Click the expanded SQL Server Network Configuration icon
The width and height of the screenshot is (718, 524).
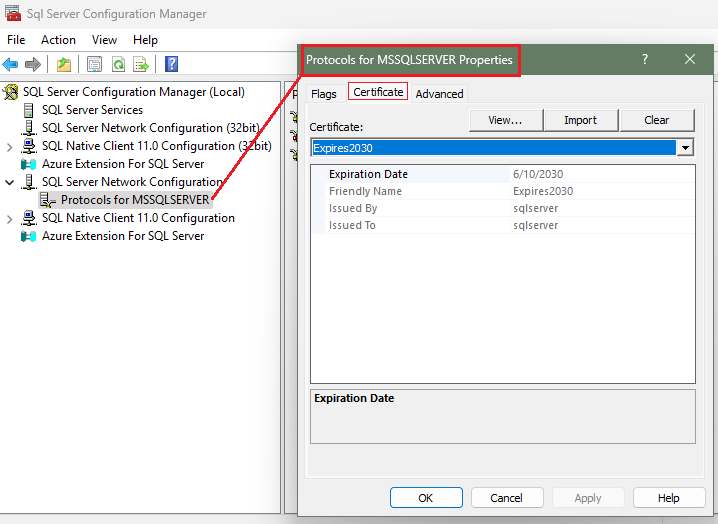coord(28,182)
